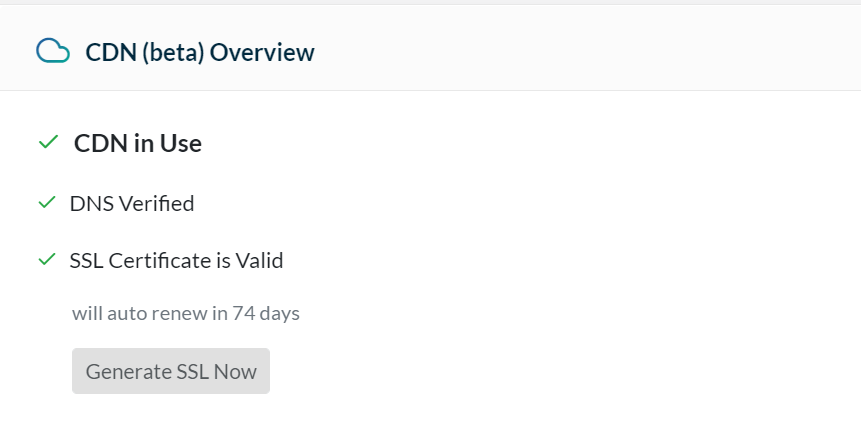
Task: Click the SSL Certificate is Valid text
Action: 176,260
